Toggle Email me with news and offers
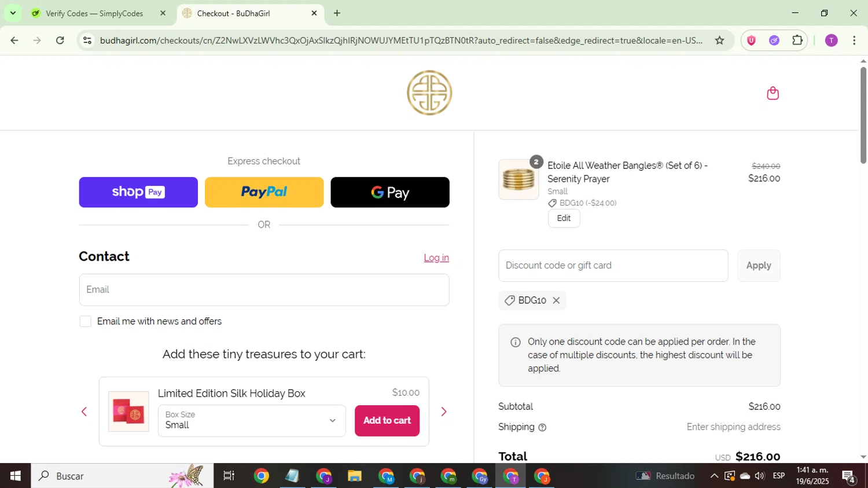The width and height of the screenshot is (868, 488). (x=86, y=321)
